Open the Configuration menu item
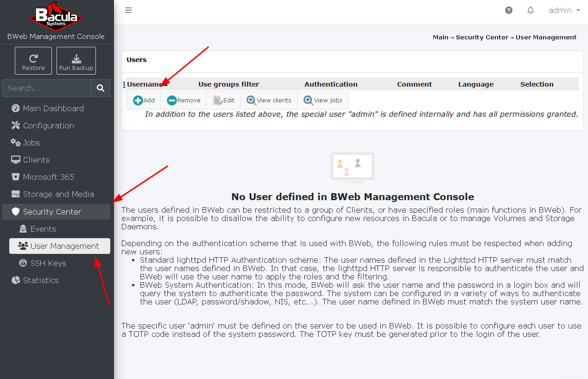 [56, 126]
